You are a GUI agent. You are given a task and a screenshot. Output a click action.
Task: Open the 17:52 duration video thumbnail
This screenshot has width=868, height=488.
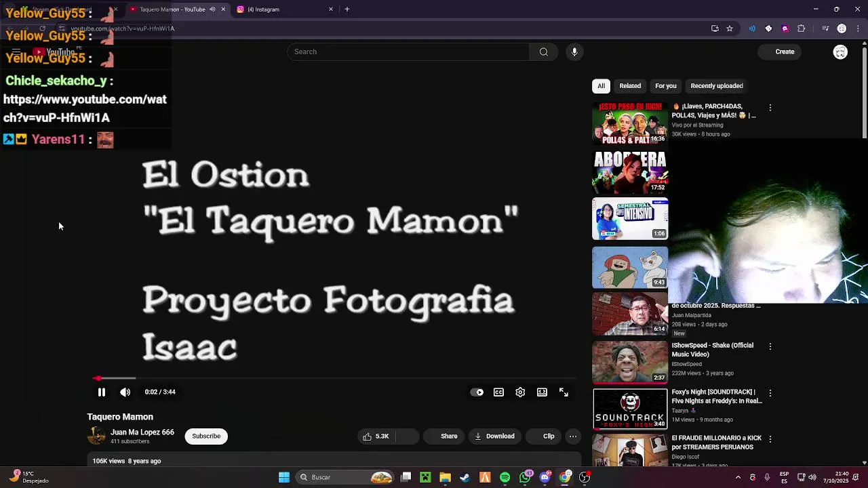630,171
